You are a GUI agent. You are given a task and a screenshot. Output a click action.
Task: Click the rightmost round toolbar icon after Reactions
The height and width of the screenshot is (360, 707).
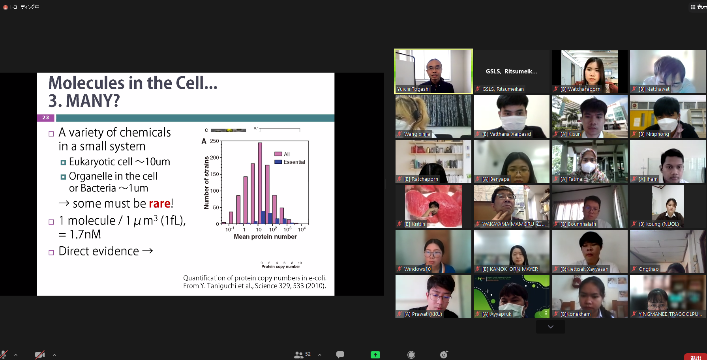444,355
